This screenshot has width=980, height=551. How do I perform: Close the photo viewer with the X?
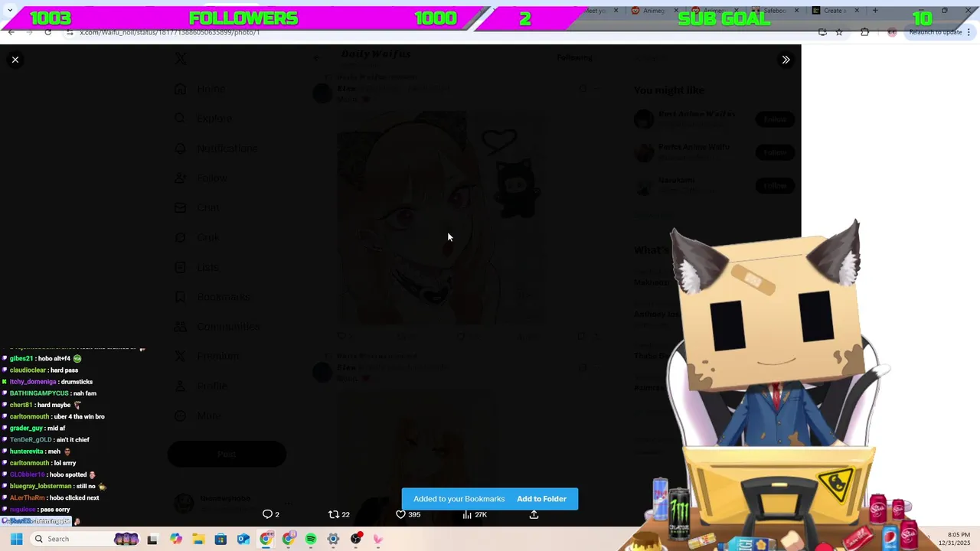tap(15, 60)
